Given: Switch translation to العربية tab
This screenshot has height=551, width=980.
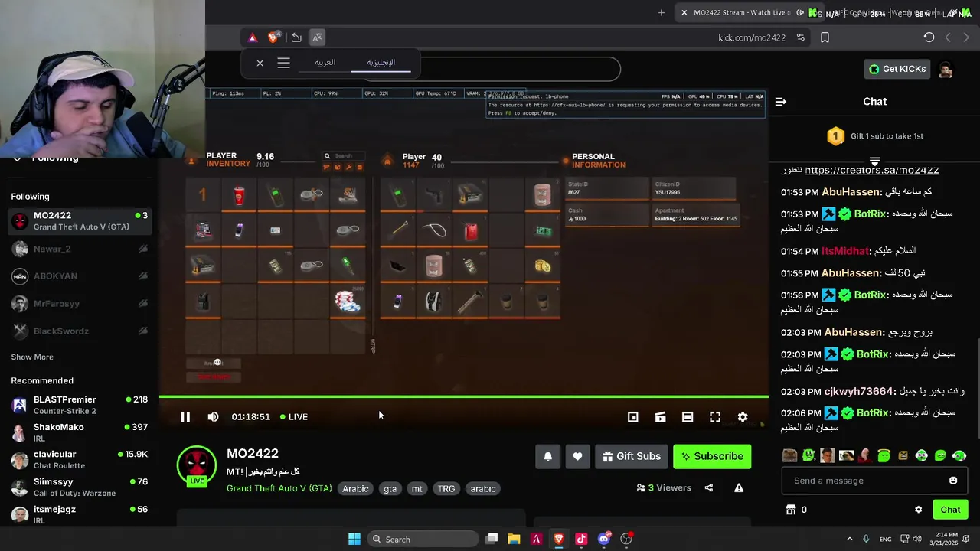Looking at the screenshot, I should (325, 63).
